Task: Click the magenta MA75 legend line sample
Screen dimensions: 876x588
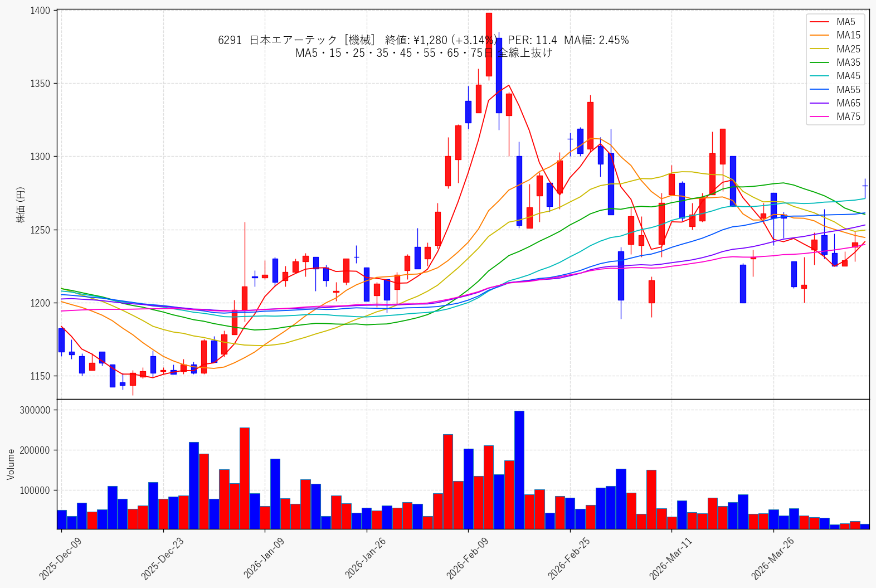Action: click(820, 116)
